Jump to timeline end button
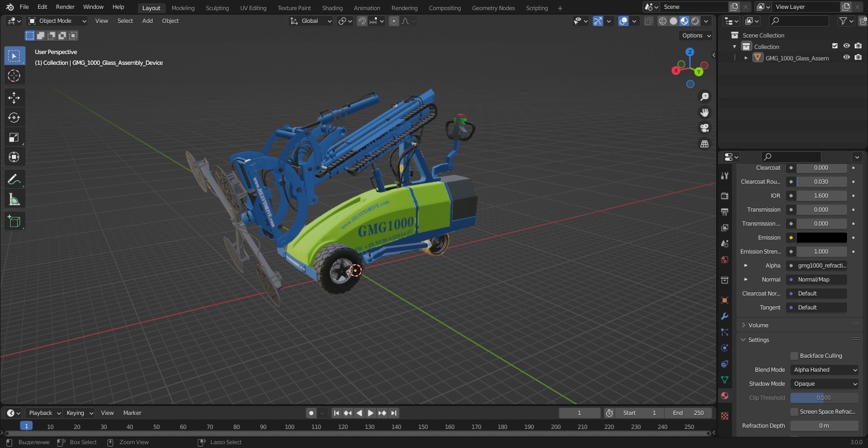This screenshot has width=868, height=448. 394,413
